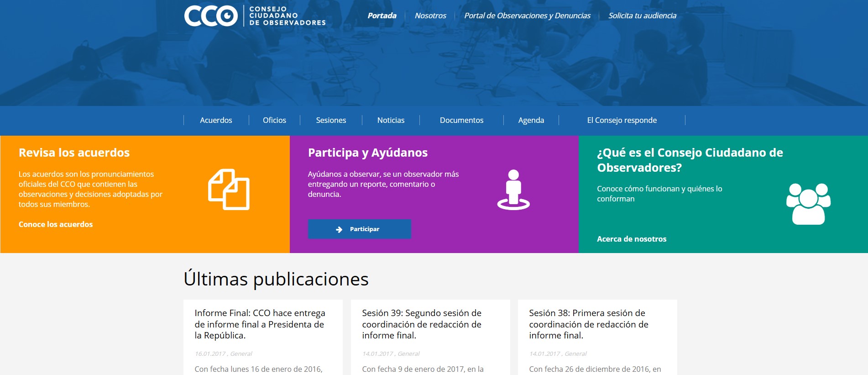
Task: Open Portal de Observaciones y Denuncias
Action: 527,16
